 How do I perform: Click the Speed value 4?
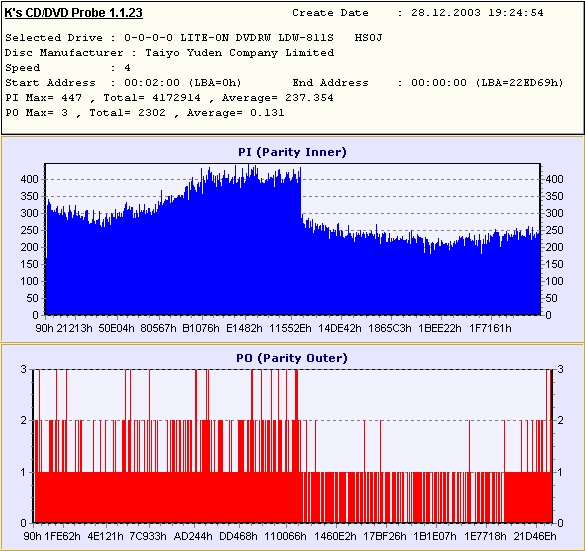128,68
